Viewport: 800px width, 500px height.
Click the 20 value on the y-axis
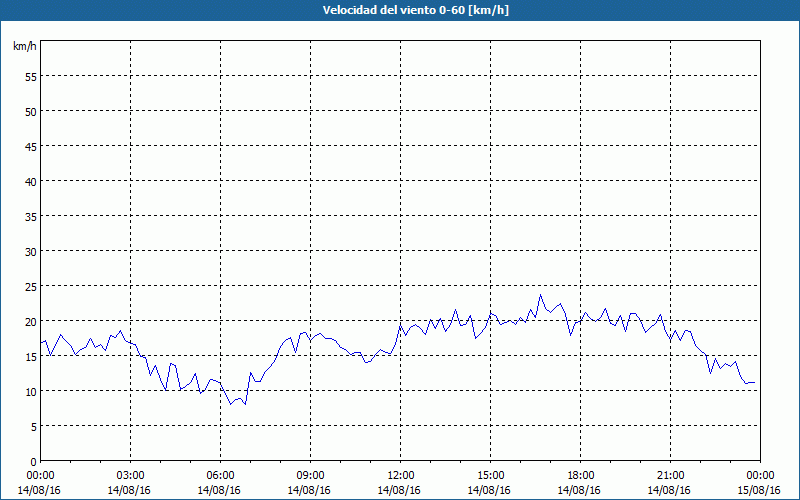(31, 321)
